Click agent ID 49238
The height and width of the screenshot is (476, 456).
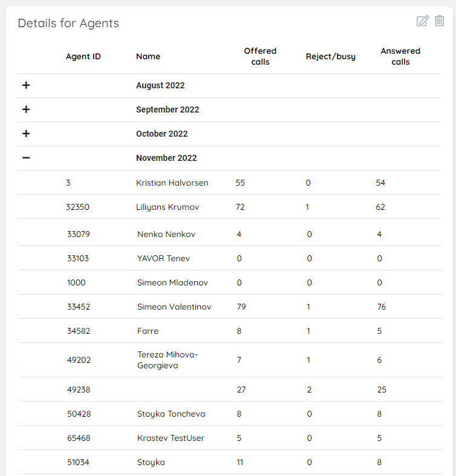[79, 390]
